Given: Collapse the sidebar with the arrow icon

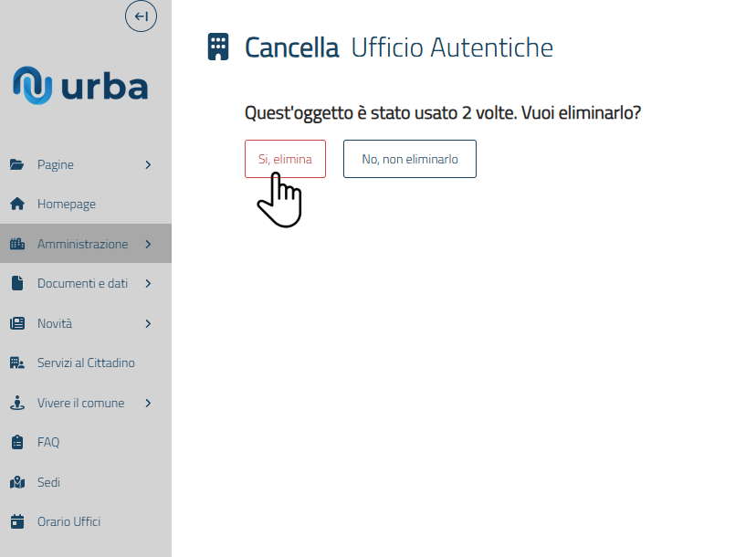Looking at the screenshot, I should coord(141,16).
